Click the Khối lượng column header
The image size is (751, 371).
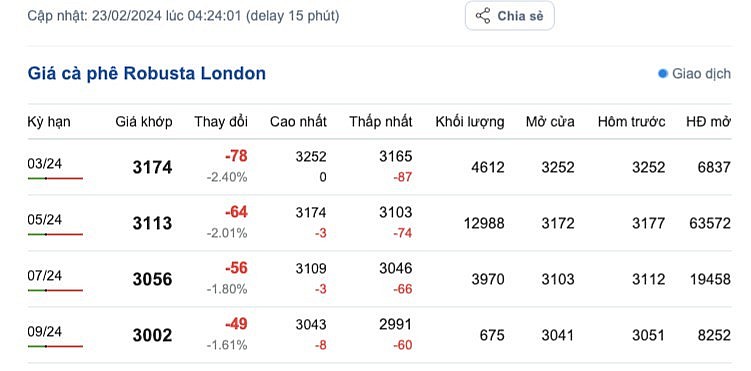470,122
